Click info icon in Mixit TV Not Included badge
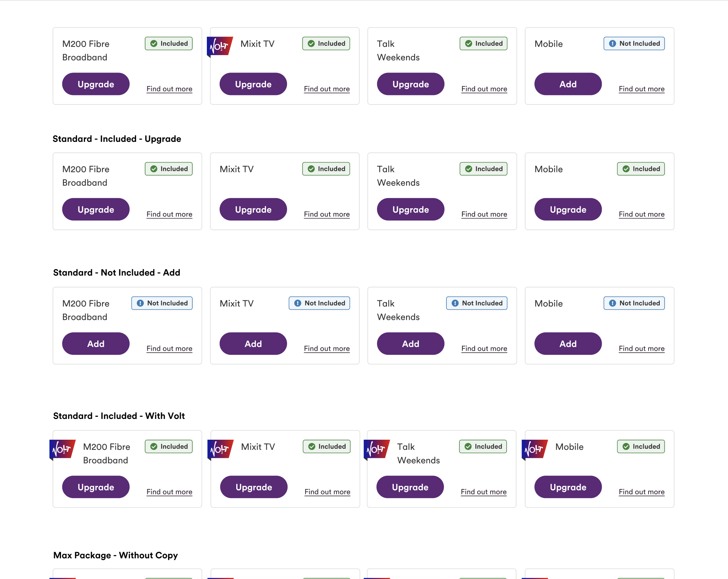Screen dimensions: 728x579 tap(298, 303)
